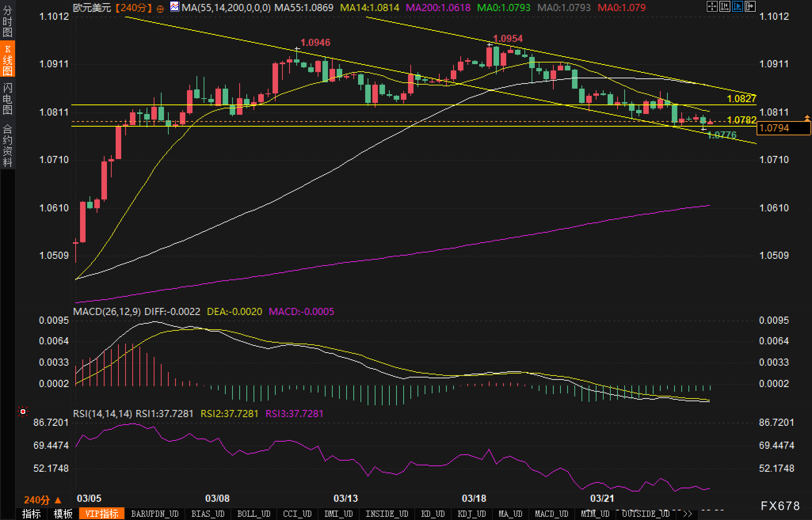This screenshot has width=812, height=520.
Task: Switch to 闪电图 view in left sidebar
Action: pyautogui.click(x=7, y=98)
